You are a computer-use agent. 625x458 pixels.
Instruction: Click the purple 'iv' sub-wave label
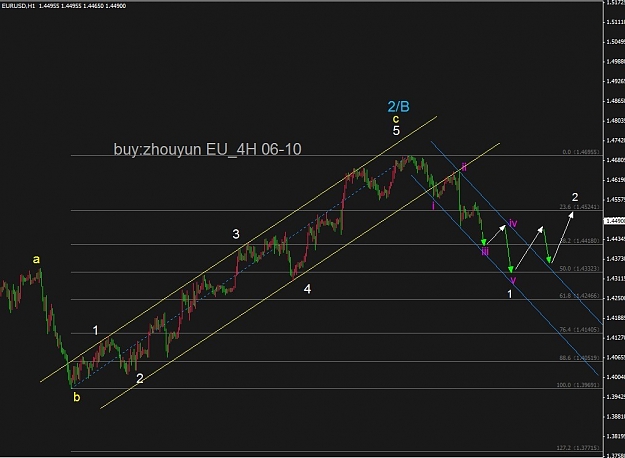[x=513, y=223]
